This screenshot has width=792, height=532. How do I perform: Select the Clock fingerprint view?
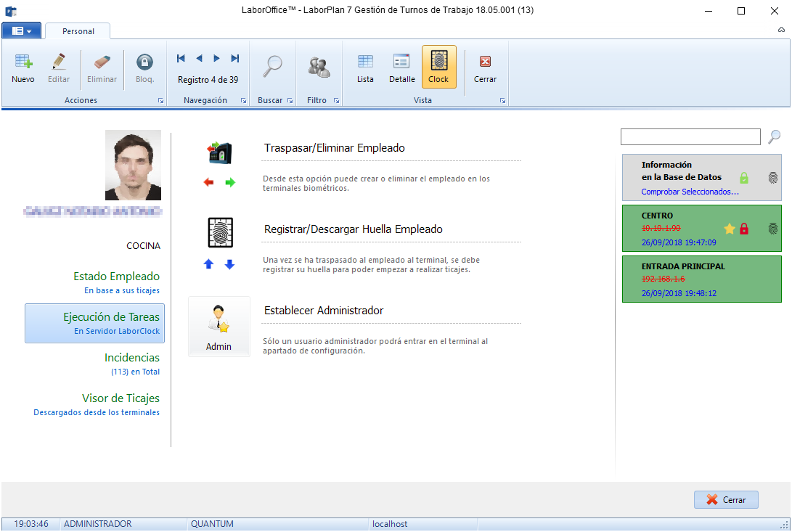click(439, 67)
